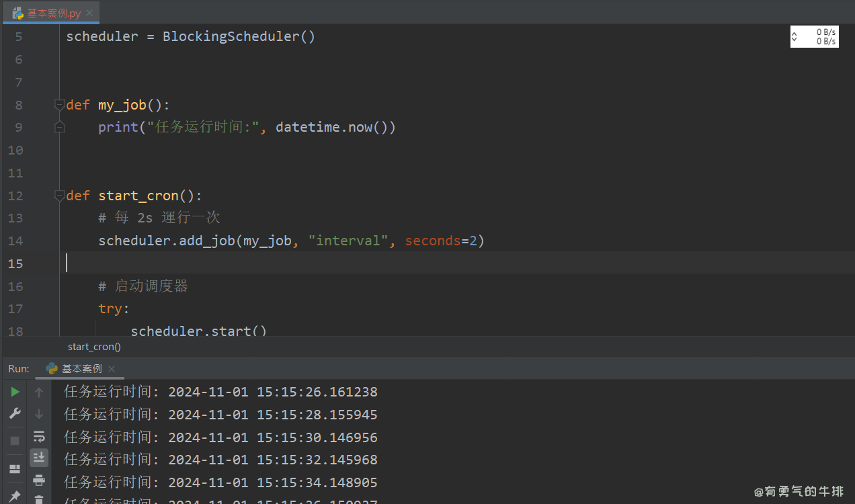Open run configuration settings via wrench icon
Screen dimensions: 855x504
[14, 413]
